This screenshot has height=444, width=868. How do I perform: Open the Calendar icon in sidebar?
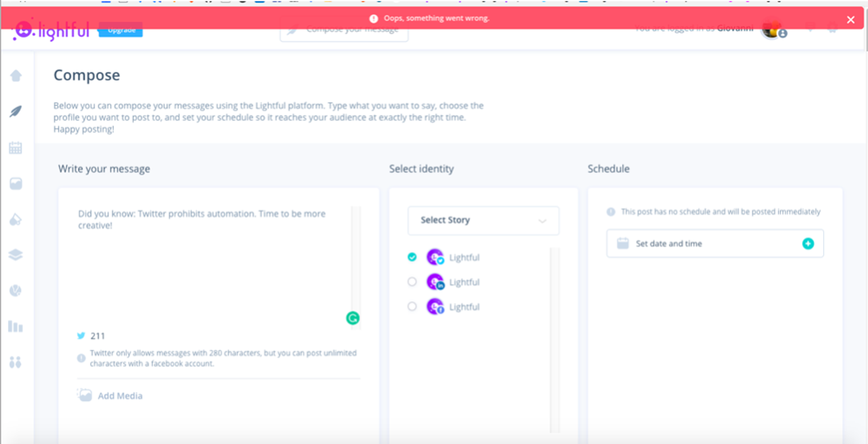16,148
